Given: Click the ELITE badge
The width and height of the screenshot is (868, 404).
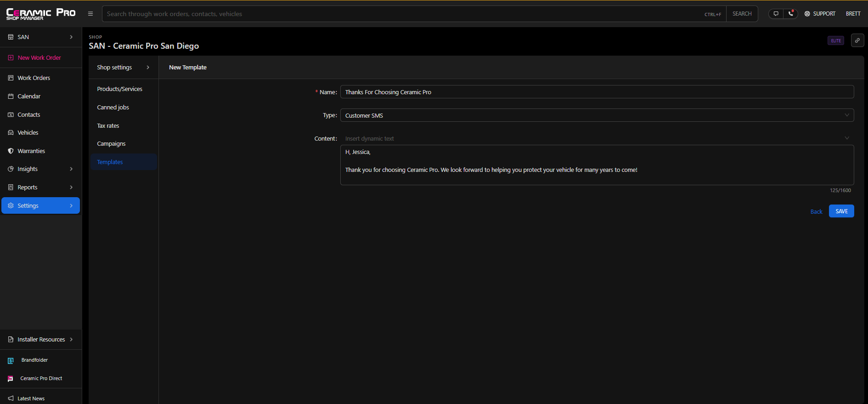Looking at the screenshot, I should pos(836,40).
